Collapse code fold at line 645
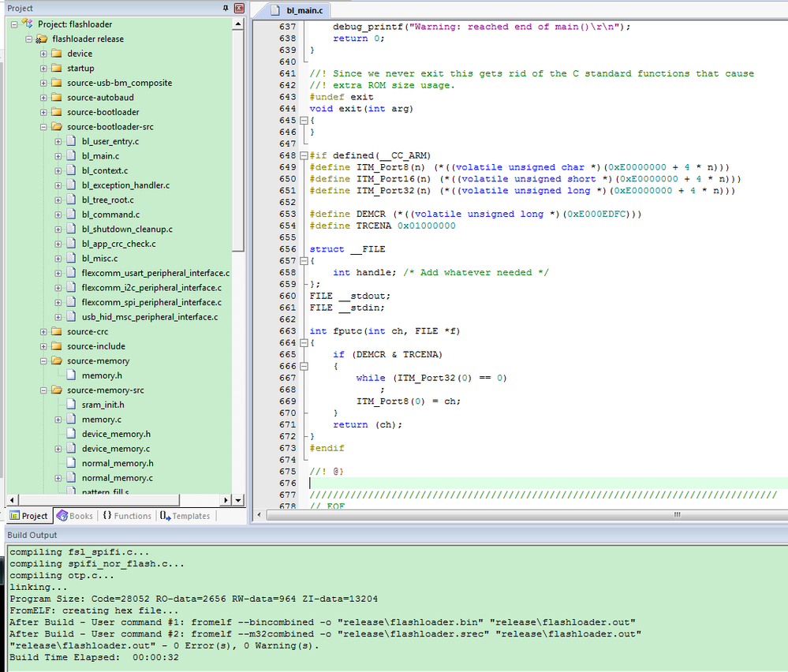This screenshot has width=788, height=672. pyautogui.click(x=304, y=121)
